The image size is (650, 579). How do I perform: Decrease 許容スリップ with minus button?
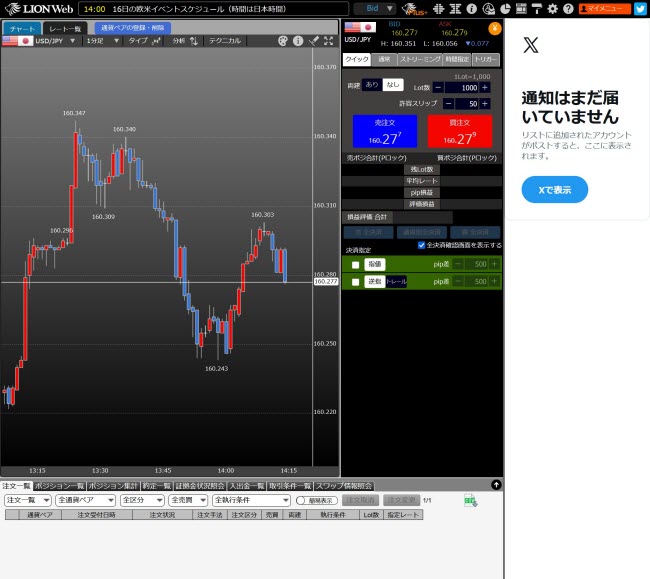(x=448, y=104)
